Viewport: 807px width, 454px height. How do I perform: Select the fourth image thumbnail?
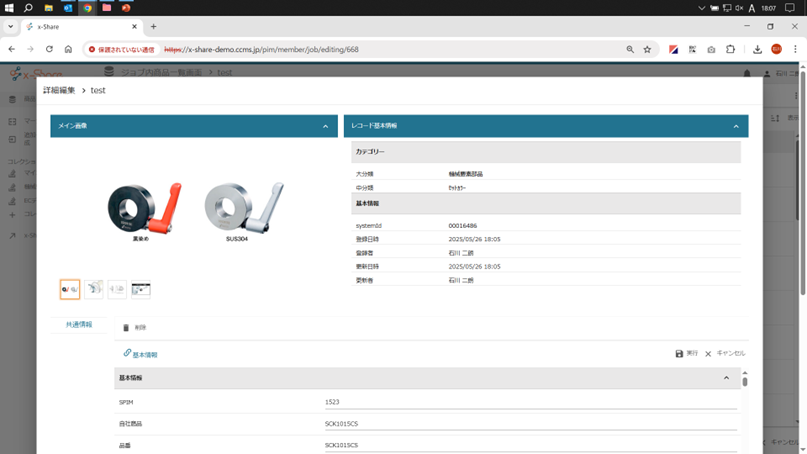pos(141,290)
